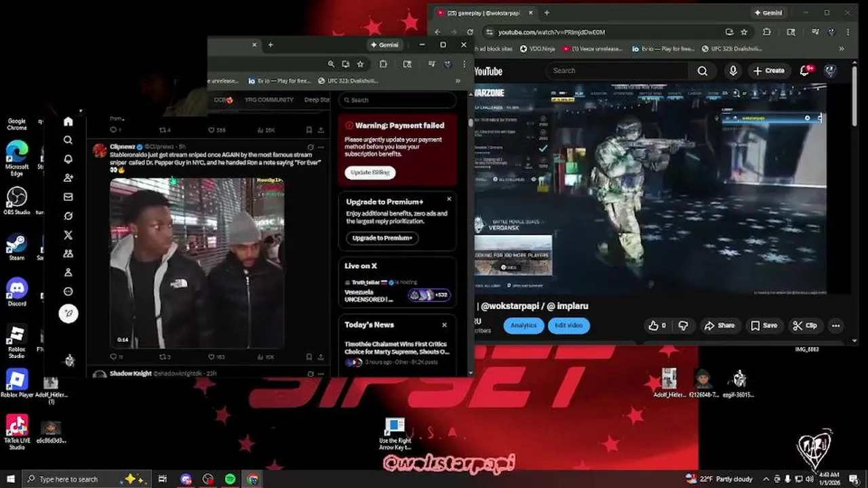Search YouTube with voice microphone
The height and width of the screenshot is (488, 868).
pyautogui.click(x=733, y=70)
